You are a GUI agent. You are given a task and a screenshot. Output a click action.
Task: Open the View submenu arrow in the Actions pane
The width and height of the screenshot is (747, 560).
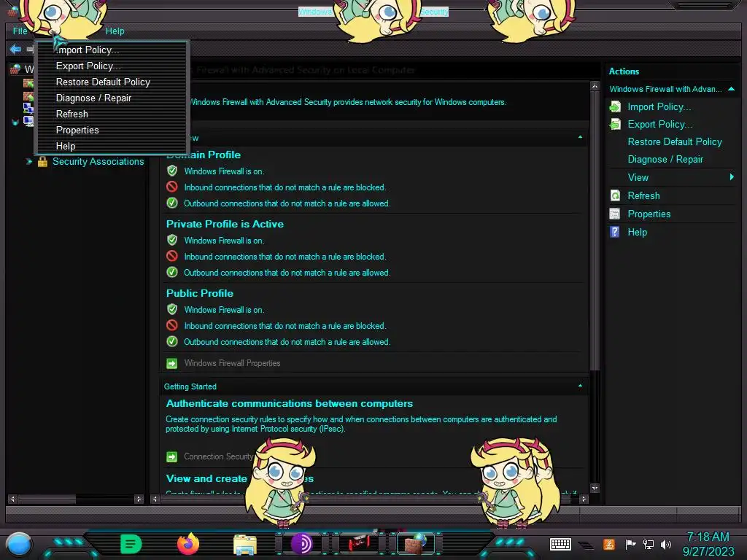[732, 177]
